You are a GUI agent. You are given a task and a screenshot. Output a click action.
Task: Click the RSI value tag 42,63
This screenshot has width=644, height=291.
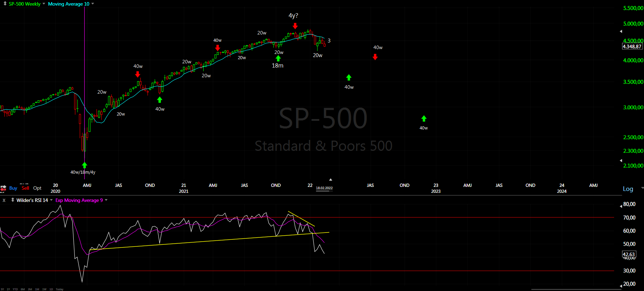pos(629,254)
